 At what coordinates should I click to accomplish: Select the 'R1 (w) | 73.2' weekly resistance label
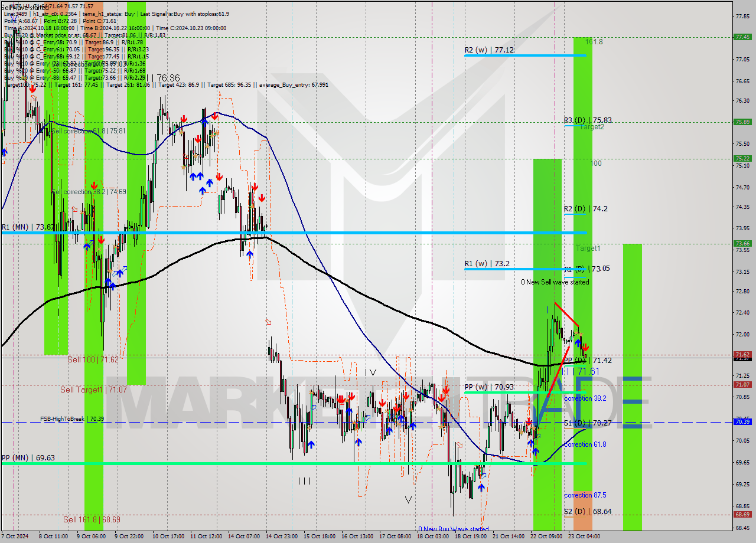point(487,264)
